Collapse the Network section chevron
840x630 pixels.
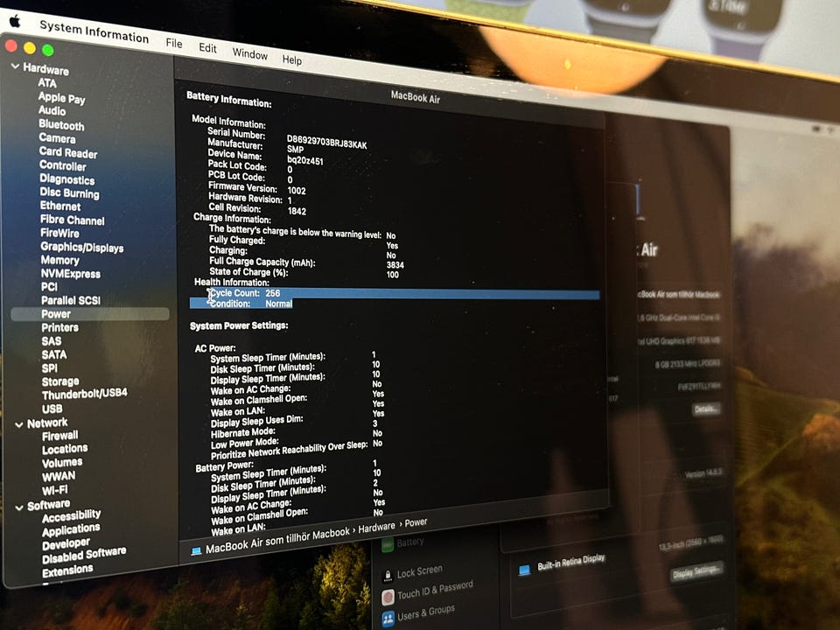19,424
